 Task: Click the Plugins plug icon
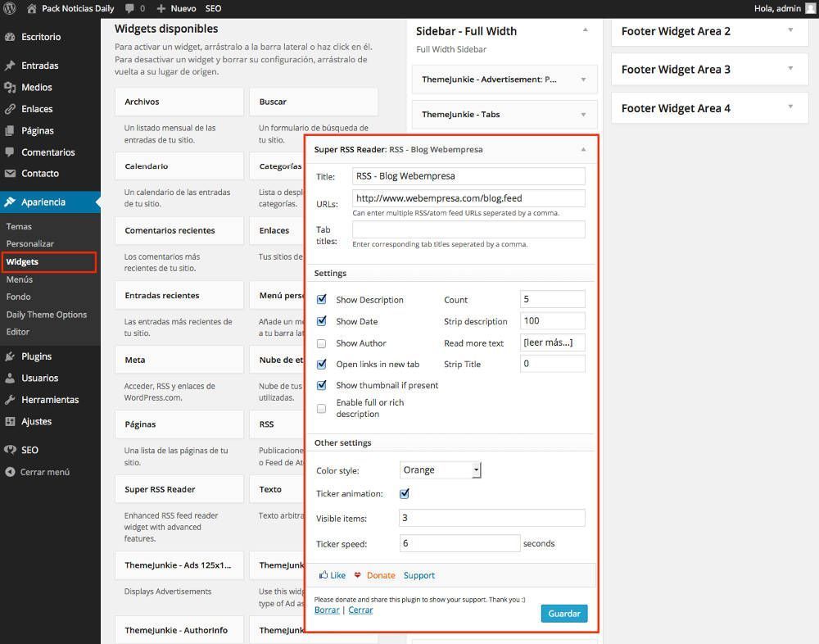[x=9, y=356]
